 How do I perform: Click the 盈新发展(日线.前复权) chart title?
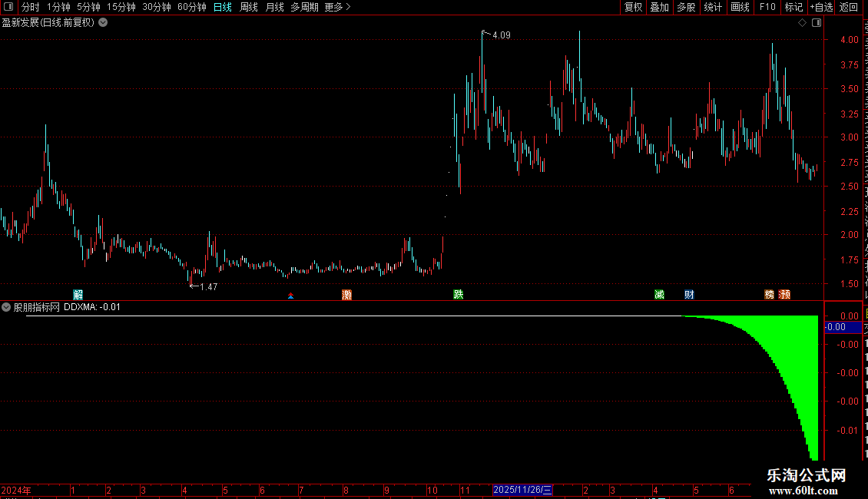(48, 23)
